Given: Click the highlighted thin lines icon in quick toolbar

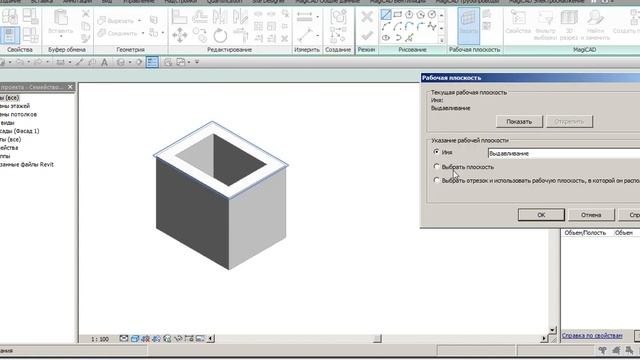Looking at the screenshot, I should (x=152, y=62).
